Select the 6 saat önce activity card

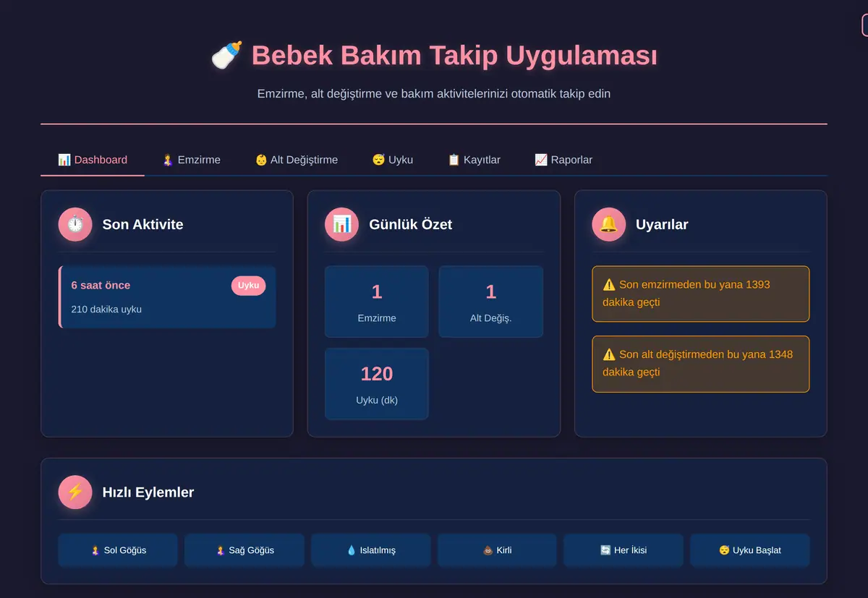point(167,297)
